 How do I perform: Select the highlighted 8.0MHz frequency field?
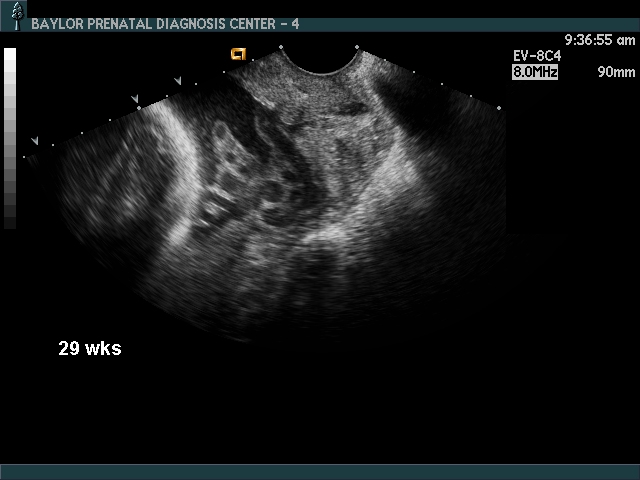535,72
